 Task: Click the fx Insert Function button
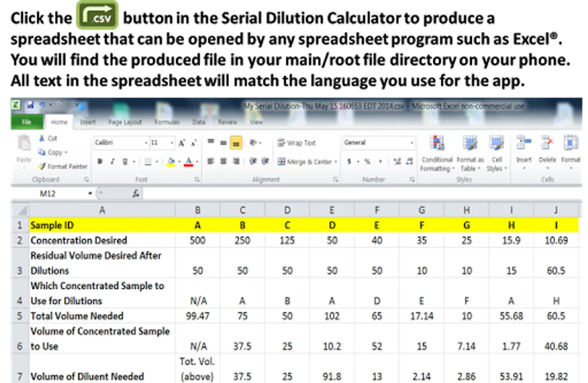(x=135, y=194)
